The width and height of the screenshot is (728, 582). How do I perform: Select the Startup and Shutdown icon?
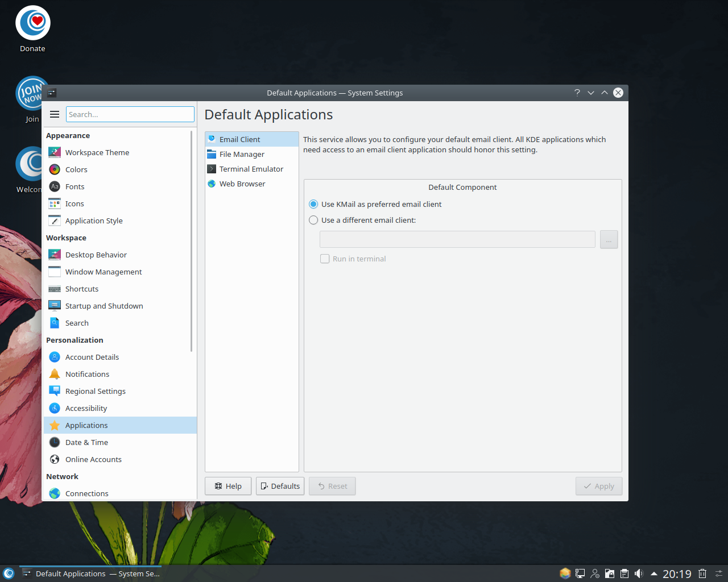point(55,306)
